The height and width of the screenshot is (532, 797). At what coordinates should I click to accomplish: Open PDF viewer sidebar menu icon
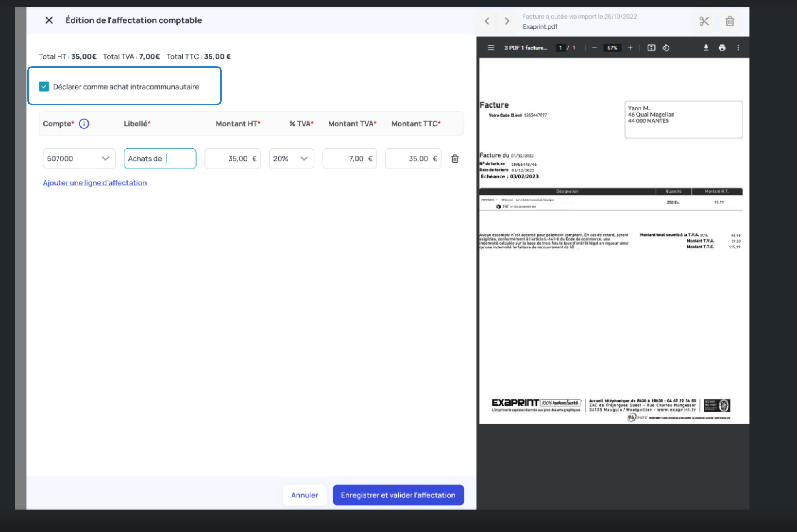point(491,48)
